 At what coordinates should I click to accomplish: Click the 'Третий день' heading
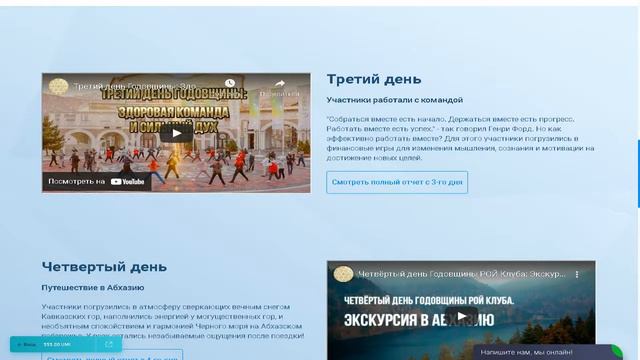coord(374,79)
